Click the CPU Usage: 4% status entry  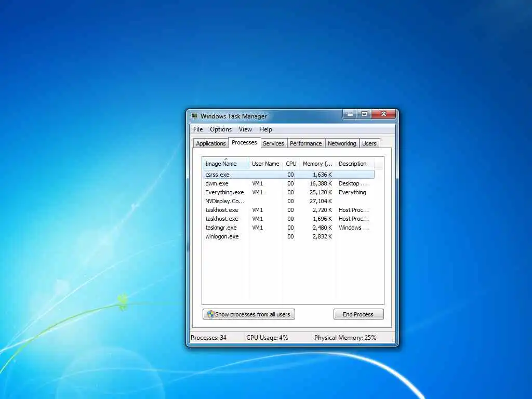tap(267, 338)
